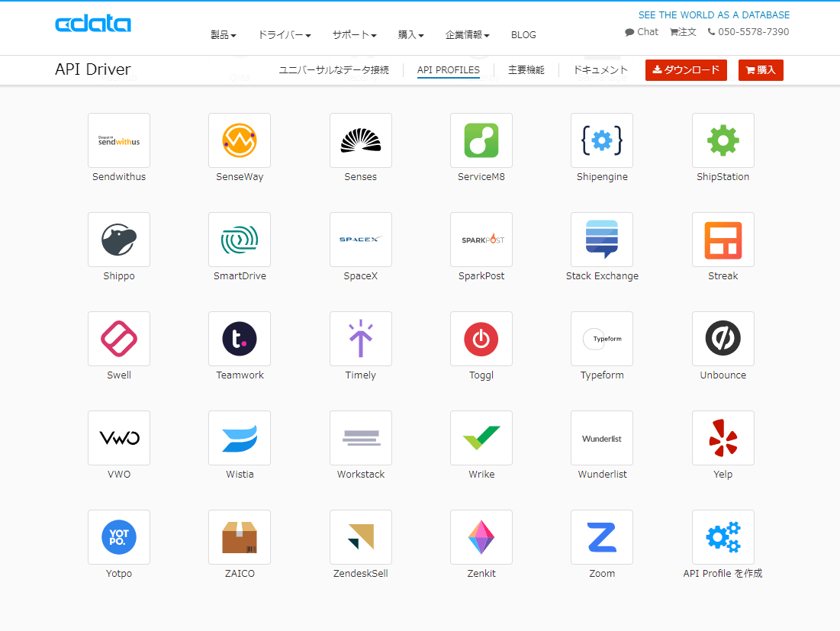Choose the Shipengine braces-gear icon

602,140
